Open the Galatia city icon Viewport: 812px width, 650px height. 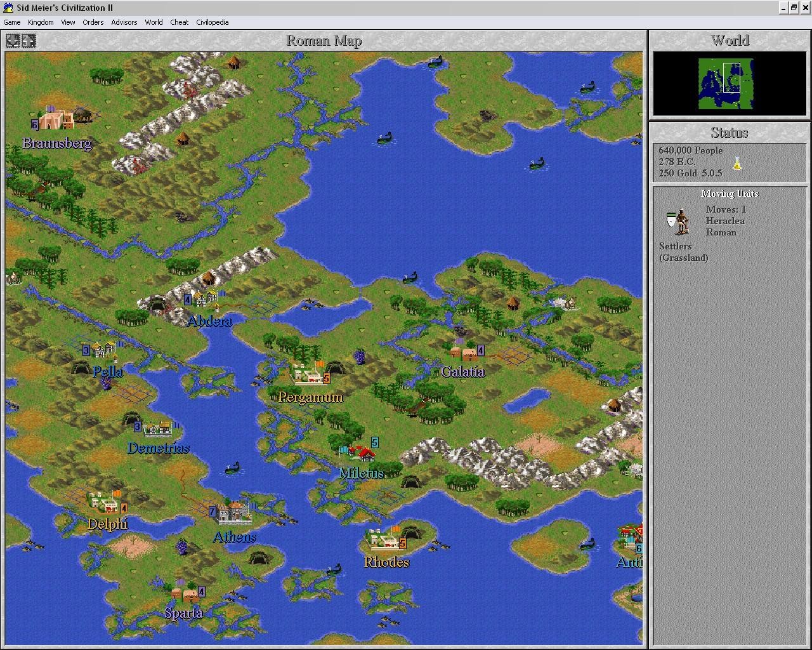pyautogui.click(x=463, y=352)
